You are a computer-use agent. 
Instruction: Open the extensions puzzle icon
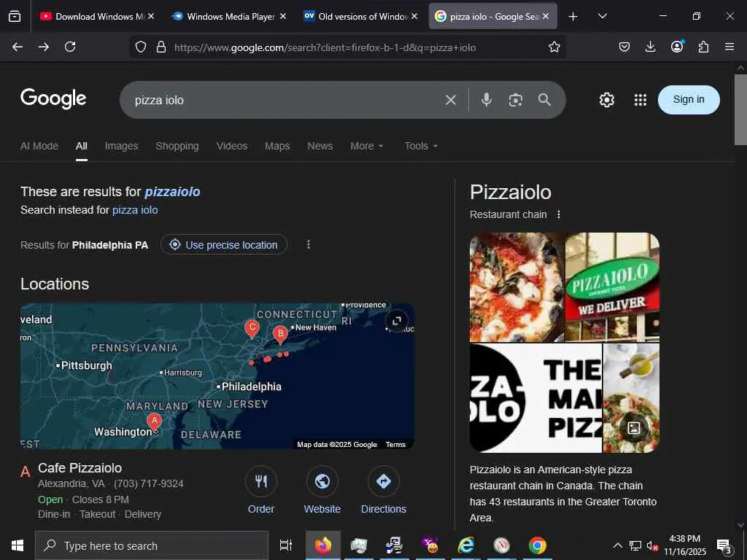[703, 47]
